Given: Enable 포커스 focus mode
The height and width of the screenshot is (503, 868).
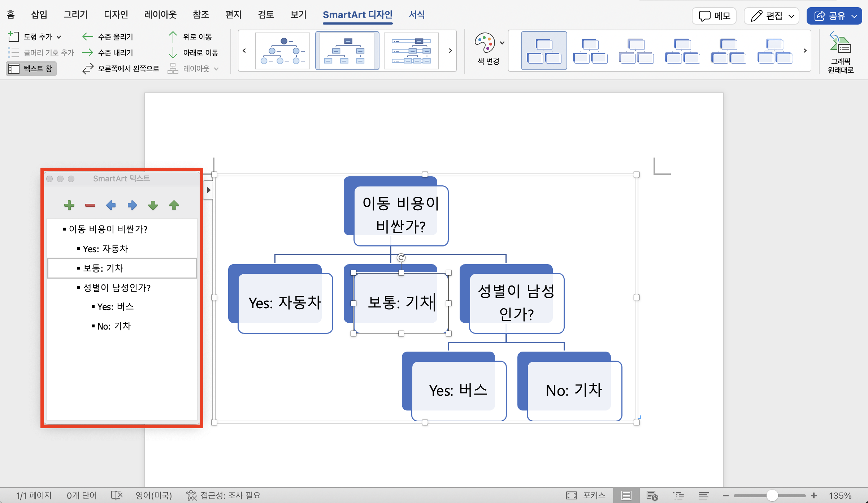Looking at the screenshot, I should [x=586, y=495].
